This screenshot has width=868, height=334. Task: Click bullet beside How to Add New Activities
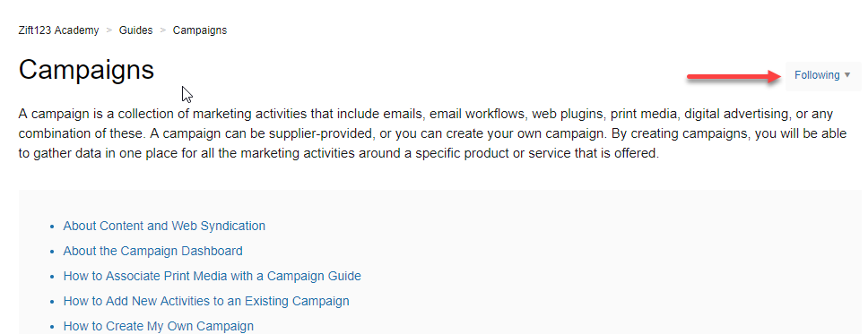pyautogui.click(x=52, y=303)
